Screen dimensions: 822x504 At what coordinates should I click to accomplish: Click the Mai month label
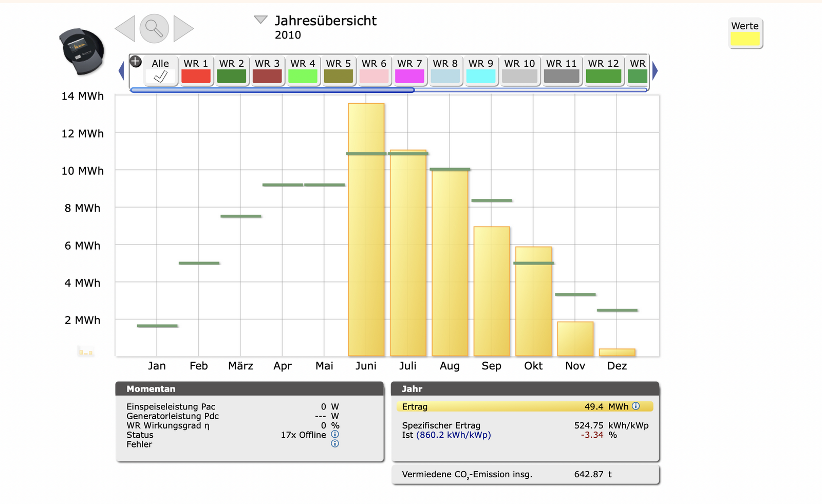324,366
